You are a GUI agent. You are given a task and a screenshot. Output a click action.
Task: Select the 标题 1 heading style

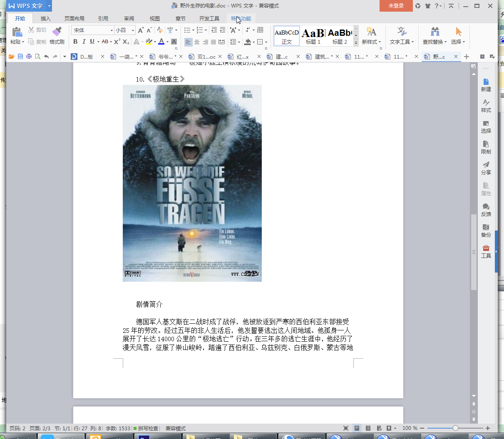tap(313, 36)
